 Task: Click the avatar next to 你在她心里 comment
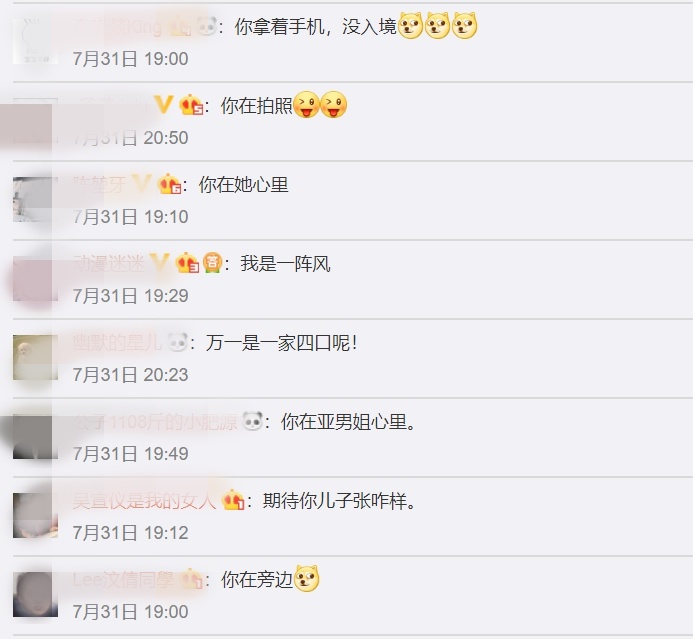coord(35,199)
